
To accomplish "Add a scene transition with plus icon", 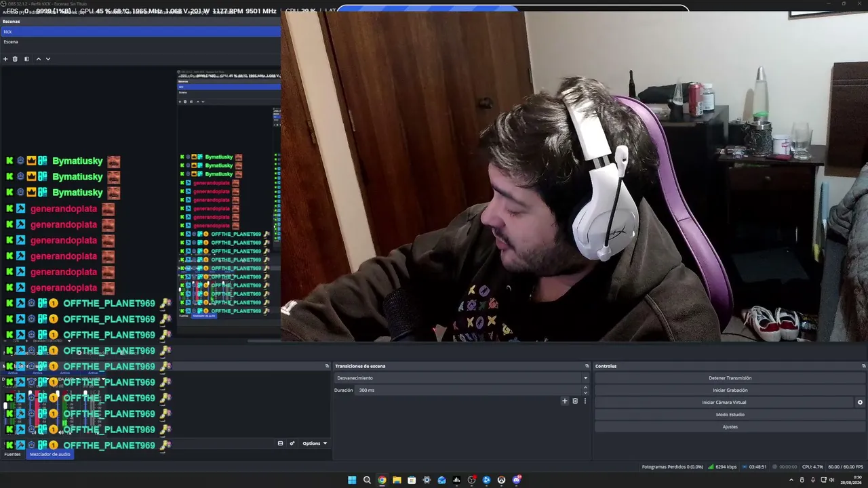I will [x=564, y=401].
